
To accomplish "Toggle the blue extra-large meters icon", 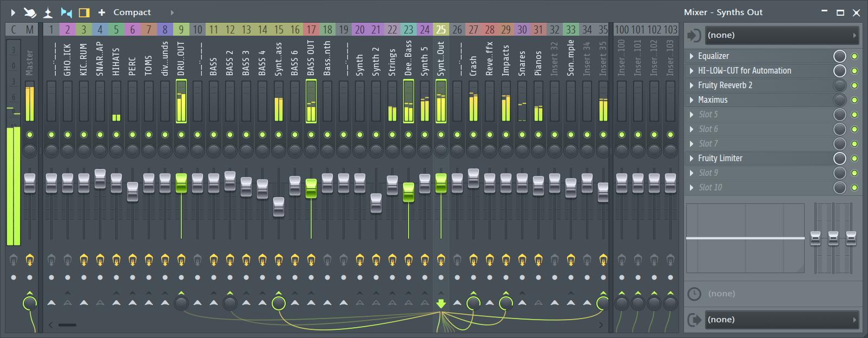I will pos(66,12).
